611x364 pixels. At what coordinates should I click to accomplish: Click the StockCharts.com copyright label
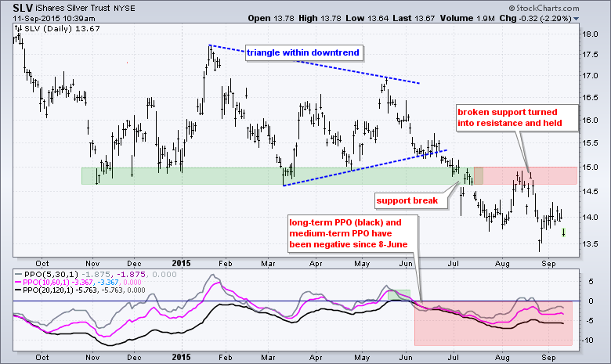(544, 8)
